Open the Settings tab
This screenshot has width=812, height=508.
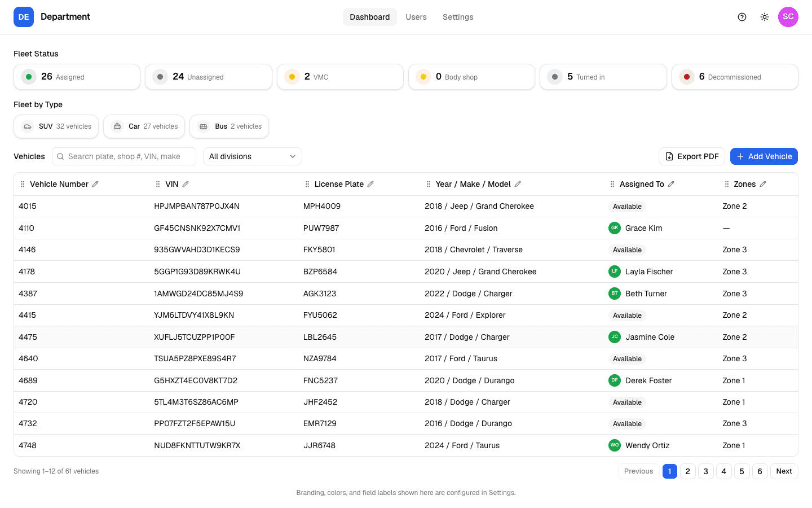pyautogui.click(x=458, y=17)
